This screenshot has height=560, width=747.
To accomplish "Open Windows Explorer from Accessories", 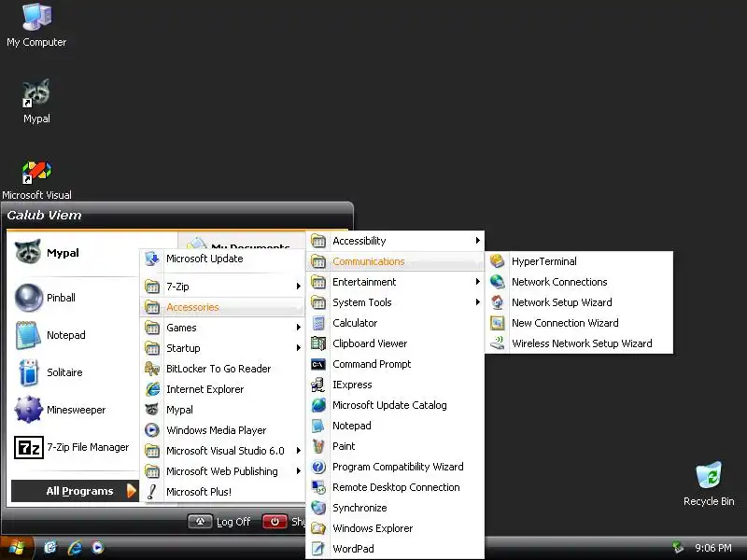I will (395, 528).
